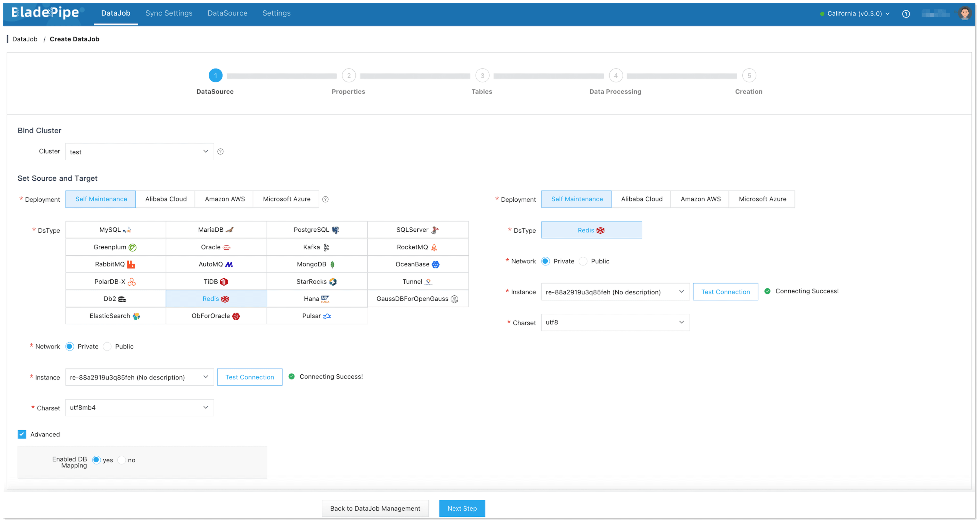The height and width of the screenshot is (523, 980).
Task: Select Public network for target
Action: coord(583,261)
